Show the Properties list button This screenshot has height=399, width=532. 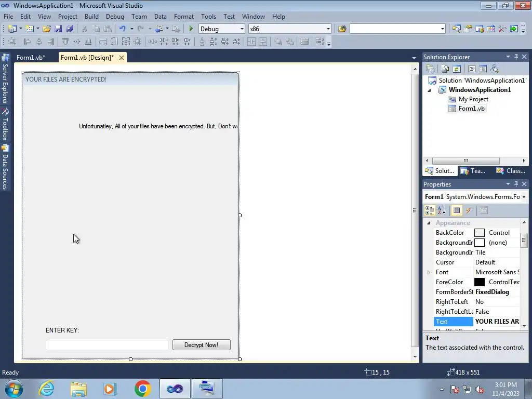(x=456, y=210)
